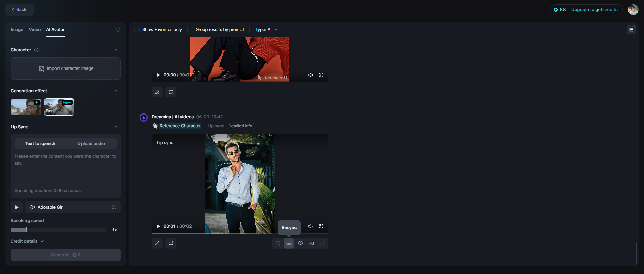Screen dimensions: 644x274
Task: Click the regenerate loop icon under the Lip sync video
Action: [x=171, y=243]
